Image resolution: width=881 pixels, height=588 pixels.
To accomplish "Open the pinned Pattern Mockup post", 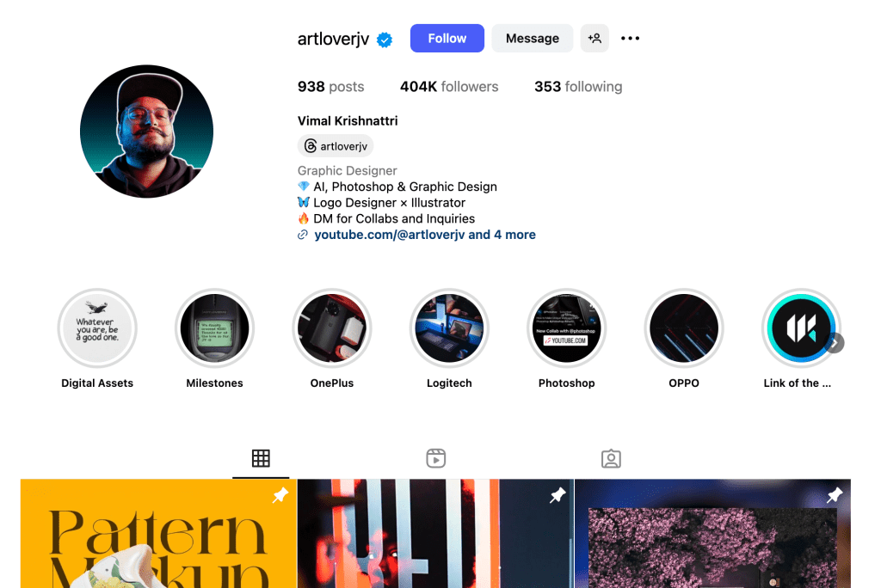I will 158,534.
